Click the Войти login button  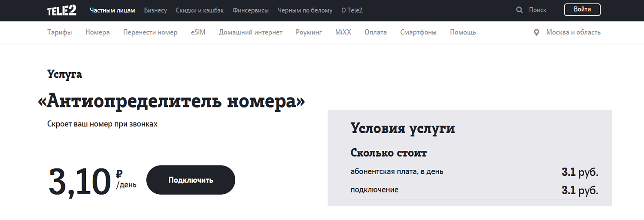[582, 9]
